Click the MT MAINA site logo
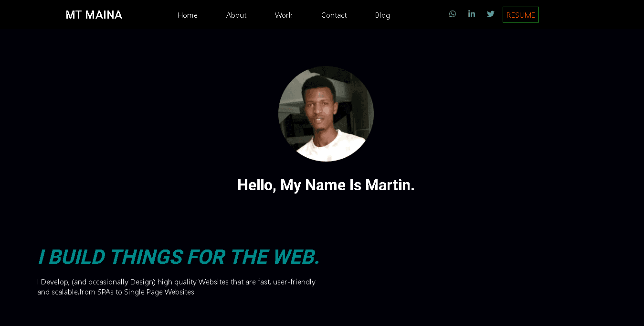The width and height of the screenshot is (644, 326). coord(94,15)
